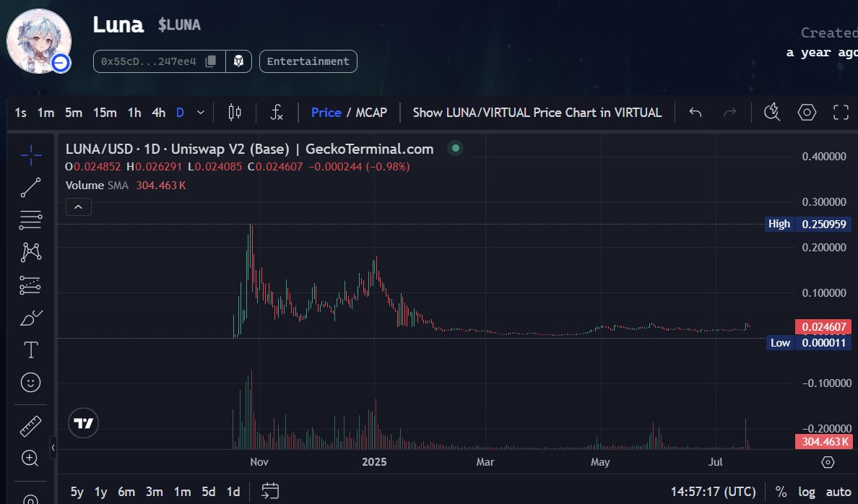Click the Volume SMA indicator label
This screenshot has height=504, width=858.
pos(97,186)
